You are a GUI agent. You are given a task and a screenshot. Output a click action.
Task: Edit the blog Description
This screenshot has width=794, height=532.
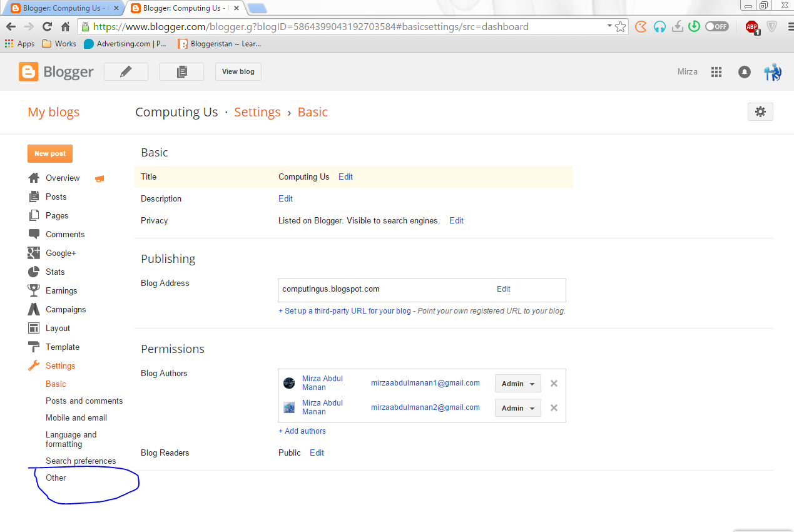(x=285, y=198)
